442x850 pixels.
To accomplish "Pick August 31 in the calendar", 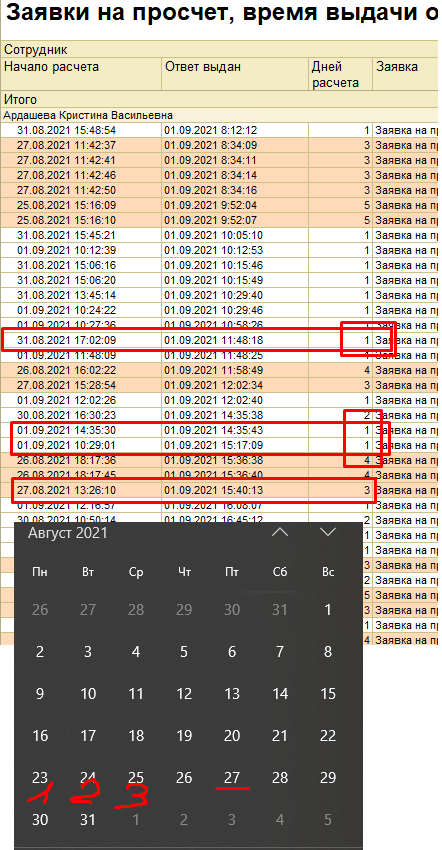I will coord(88,820).
